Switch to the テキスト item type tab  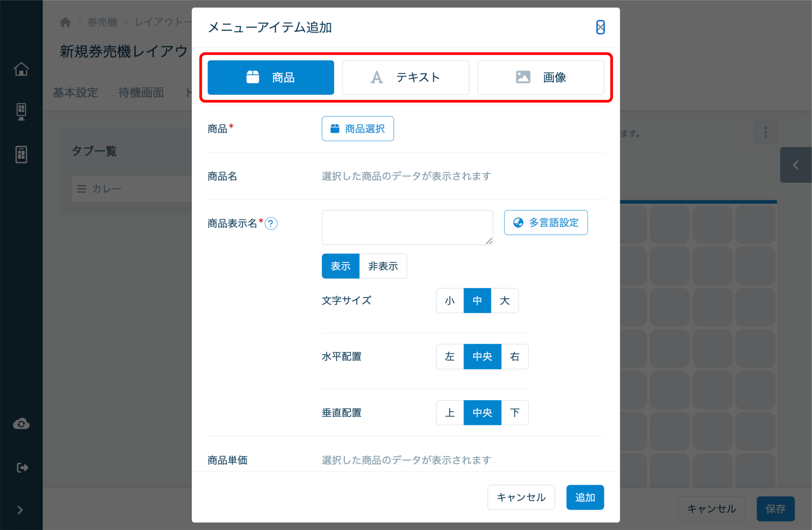coord(406,77)
